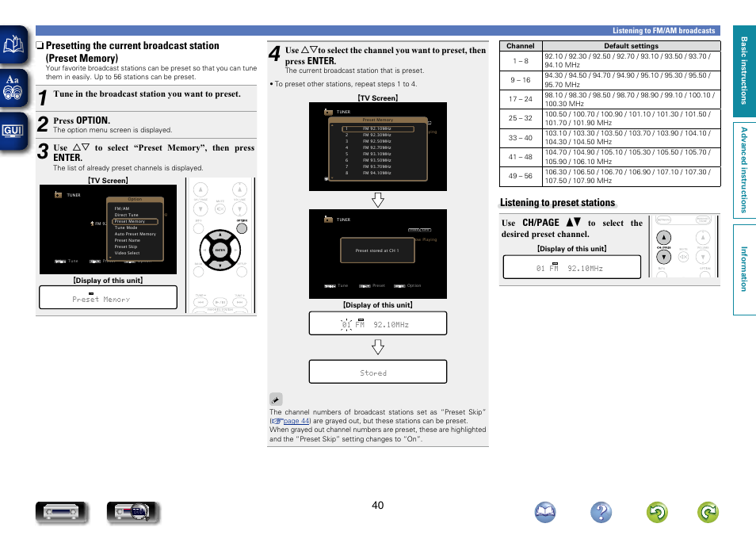Click the CH/PAGE down button on the remote
Screen dimensions: 756x535
664,257
